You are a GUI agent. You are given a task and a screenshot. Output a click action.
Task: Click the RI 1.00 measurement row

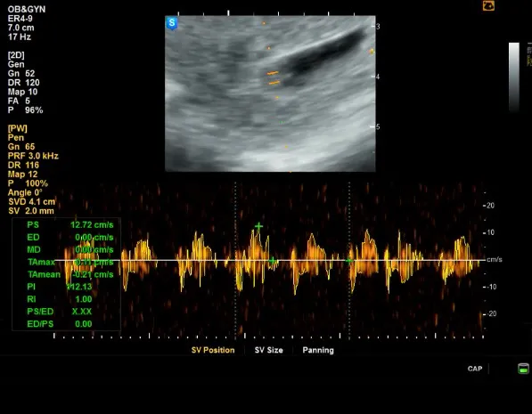tap(60, 299)
